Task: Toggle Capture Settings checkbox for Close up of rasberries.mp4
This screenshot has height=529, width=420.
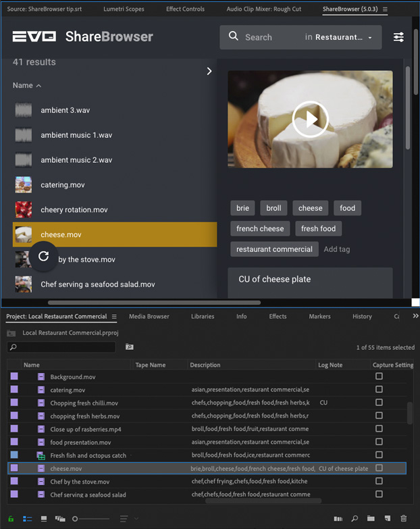Action: [x=379, y=428]
